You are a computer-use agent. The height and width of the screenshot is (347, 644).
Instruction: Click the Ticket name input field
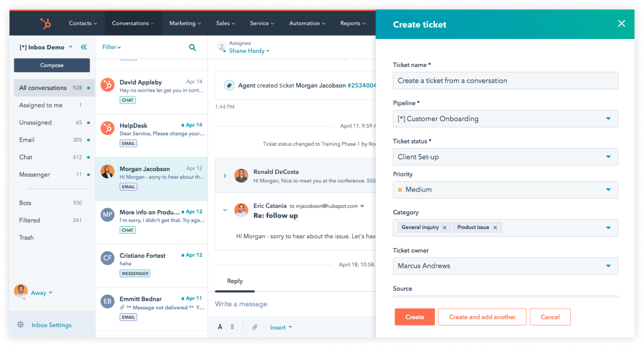point(505,80)
